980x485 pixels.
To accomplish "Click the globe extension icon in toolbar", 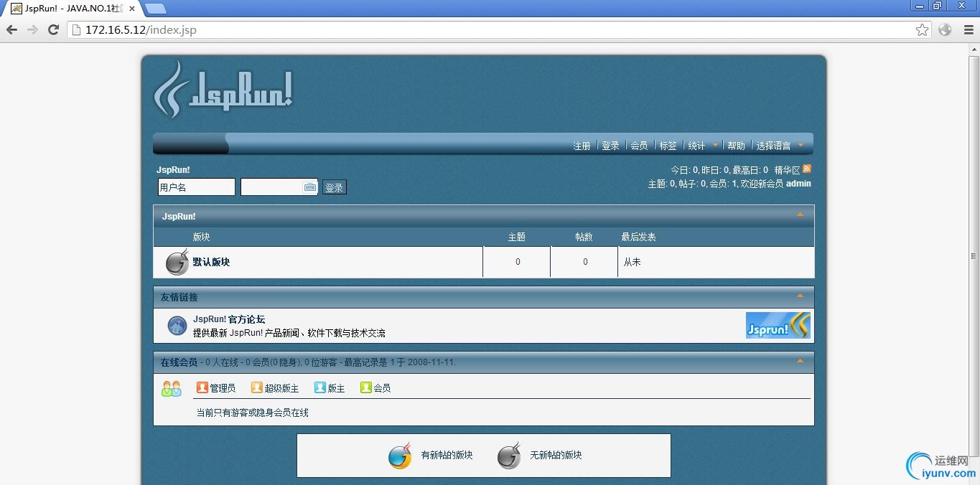I will click(x=945, y=29).
